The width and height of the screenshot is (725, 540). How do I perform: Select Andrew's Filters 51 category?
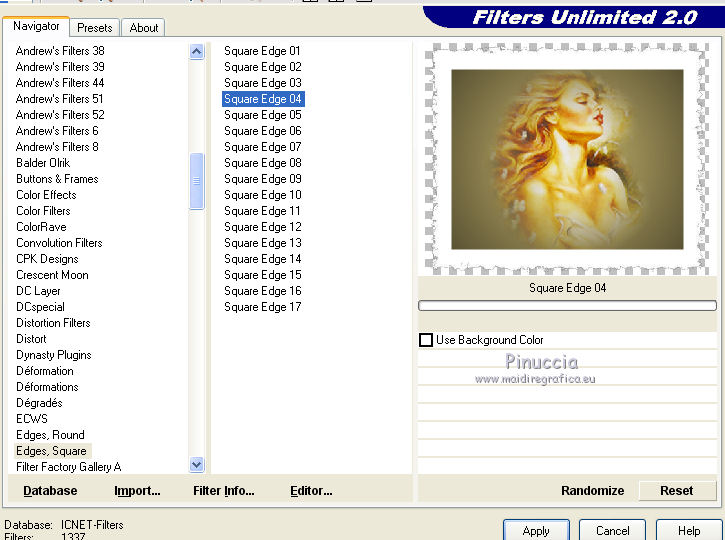point(59,99)
